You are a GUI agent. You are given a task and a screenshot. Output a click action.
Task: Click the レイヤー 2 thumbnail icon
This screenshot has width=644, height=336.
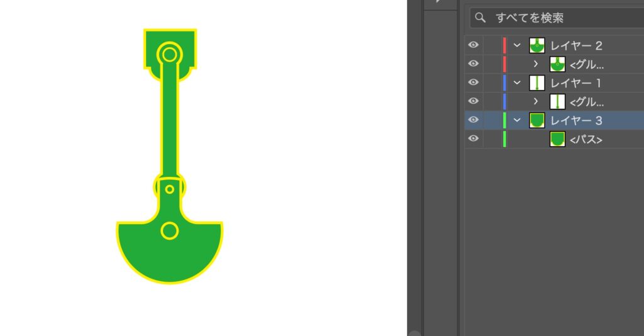536,45
